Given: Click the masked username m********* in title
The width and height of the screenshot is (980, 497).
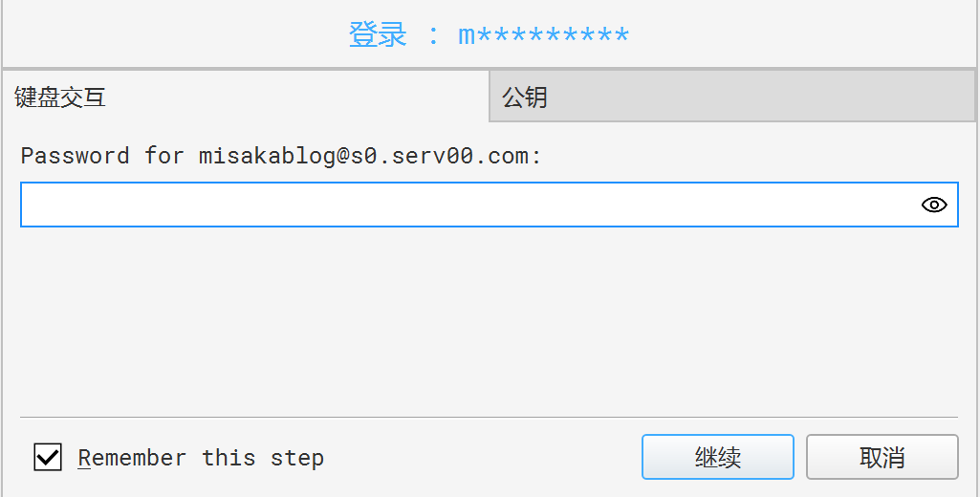Looking at the screenshot, I should (x=543, y=36).
